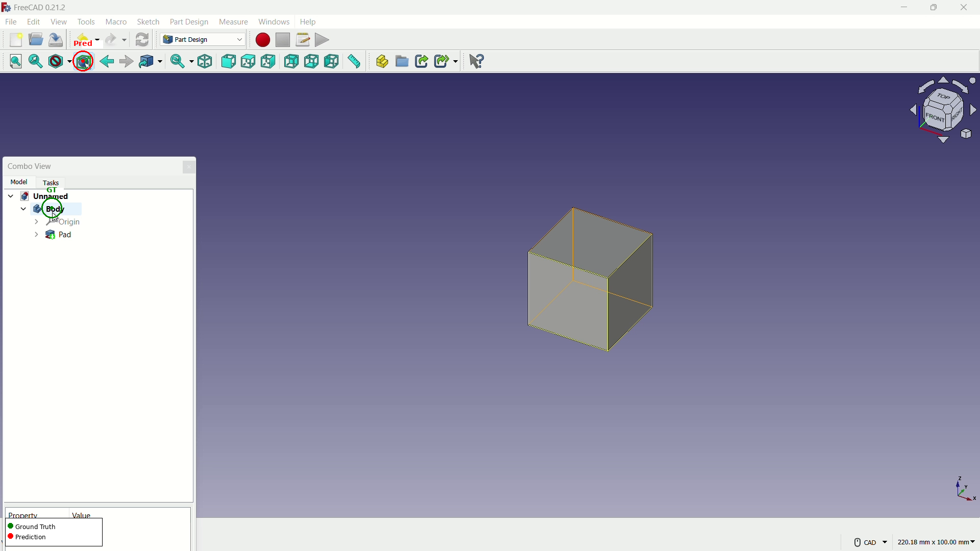980x551 pixels.
Task: Select Body in the model tree
Action: pos(55,209)
